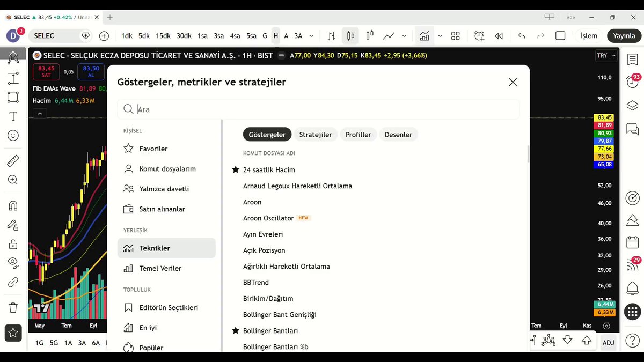This screenshot has width=644, height=362.
Task: Select the ruler measure tool
Action: (x=13, y=160)
